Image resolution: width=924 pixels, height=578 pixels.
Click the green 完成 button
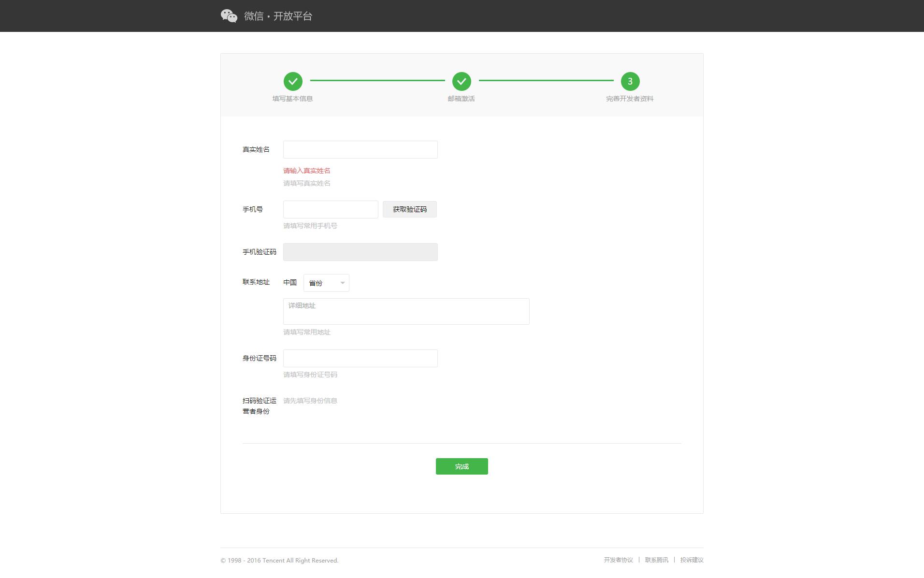click(462, 466)
